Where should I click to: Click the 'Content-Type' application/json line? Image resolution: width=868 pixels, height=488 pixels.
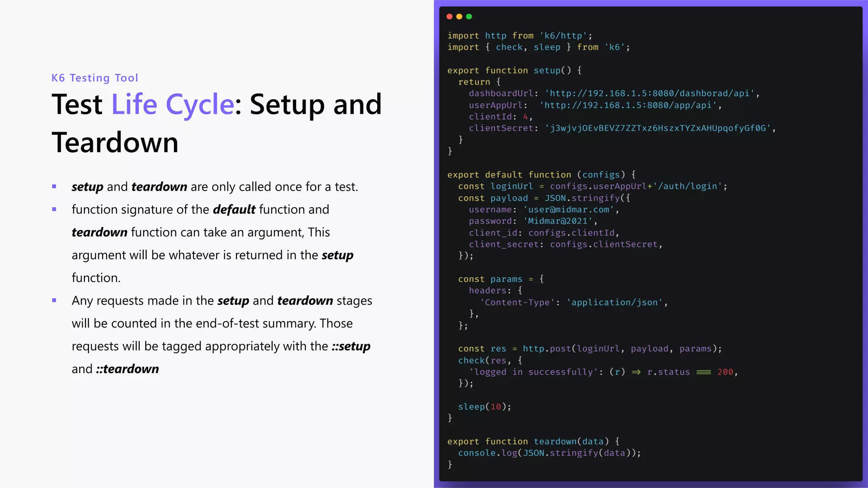point(573,302)
